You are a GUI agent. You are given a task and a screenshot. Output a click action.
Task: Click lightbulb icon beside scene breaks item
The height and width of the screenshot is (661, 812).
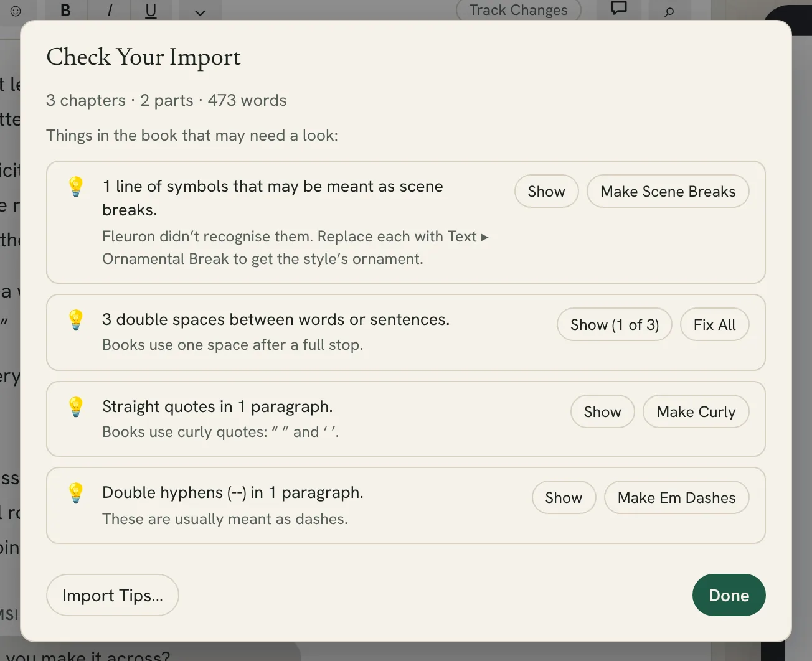76,186
